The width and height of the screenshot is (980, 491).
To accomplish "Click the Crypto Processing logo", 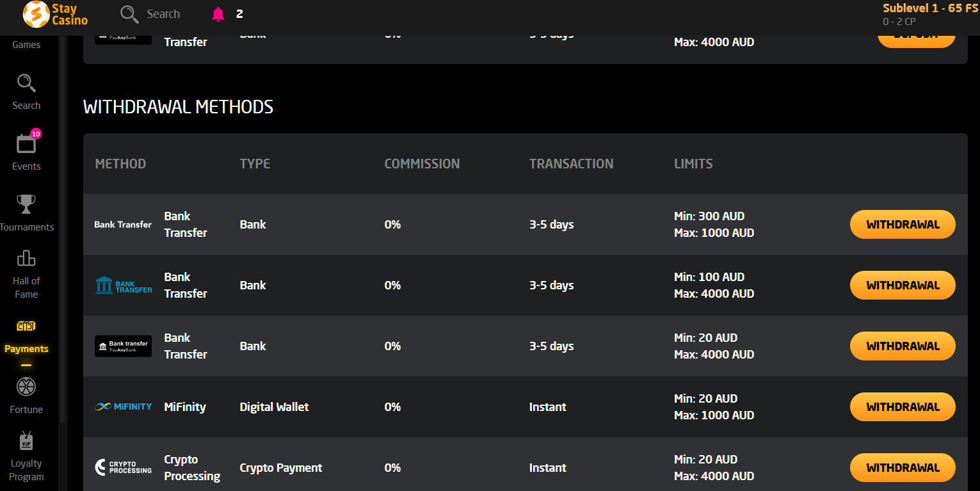I will [x=123, y=467].
